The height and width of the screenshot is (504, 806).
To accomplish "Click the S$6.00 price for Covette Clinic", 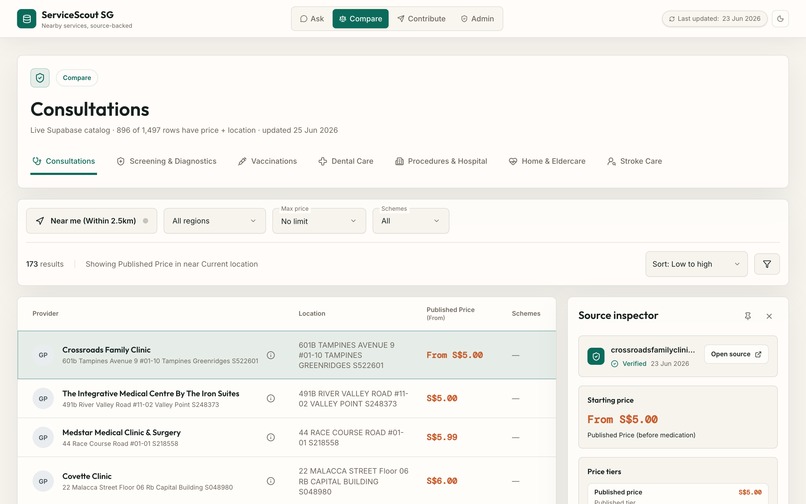I will [442, 481].
